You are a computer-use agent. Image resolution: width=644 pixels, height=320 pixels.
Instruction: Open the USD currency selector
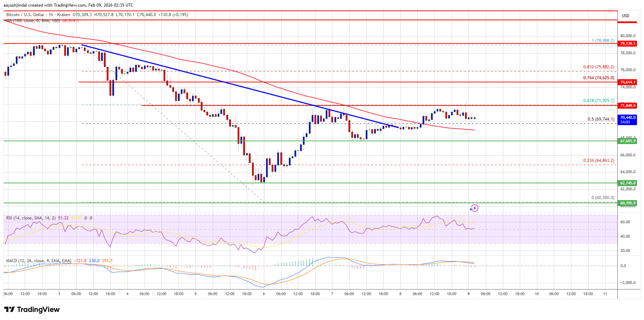tap(625, 16)
